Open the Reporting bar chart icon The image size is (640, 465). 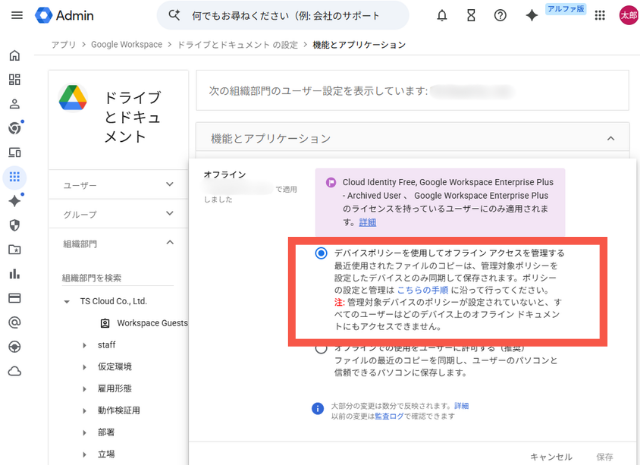coord(15,274)
